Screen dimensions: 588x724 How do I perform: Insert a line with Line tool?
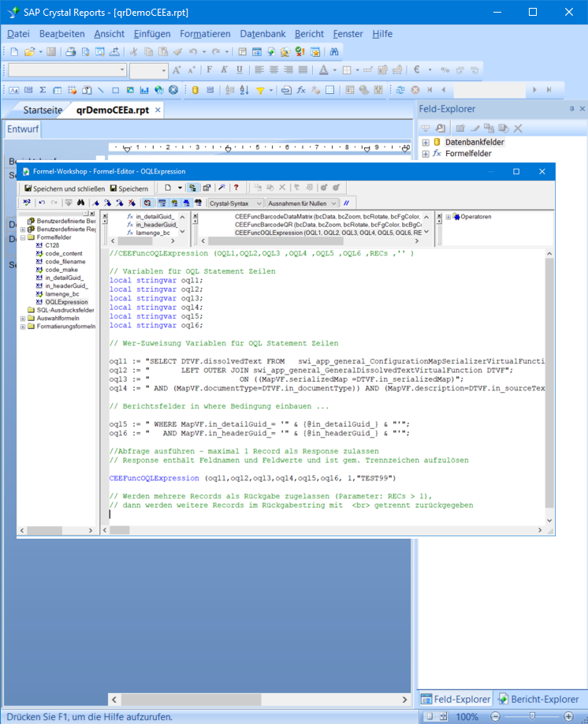(x=101, y=90)
